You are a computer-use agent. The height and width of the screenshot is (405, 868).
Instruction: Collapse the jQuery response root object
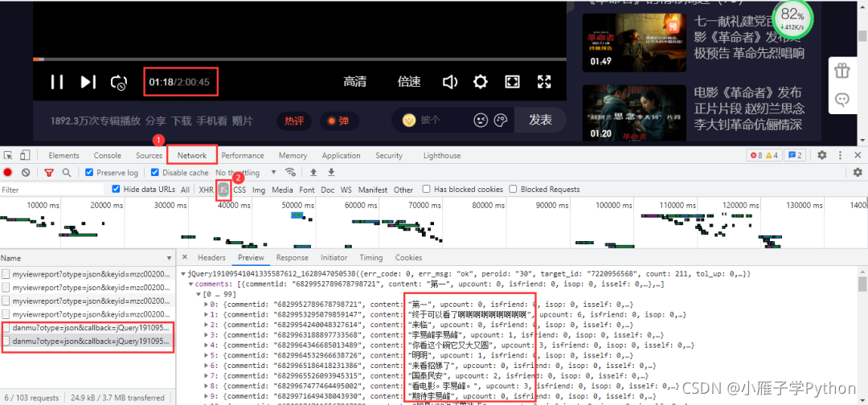coord(183,274)
